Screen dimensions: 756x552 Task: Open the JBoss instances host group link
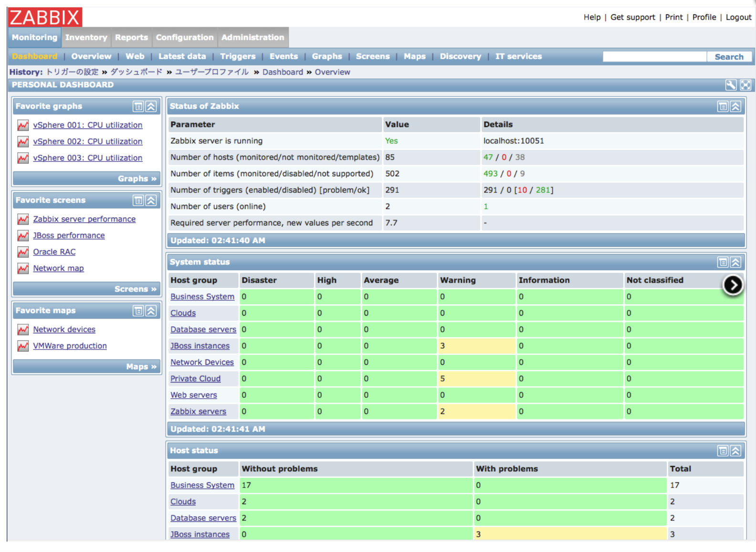[200, 346]
